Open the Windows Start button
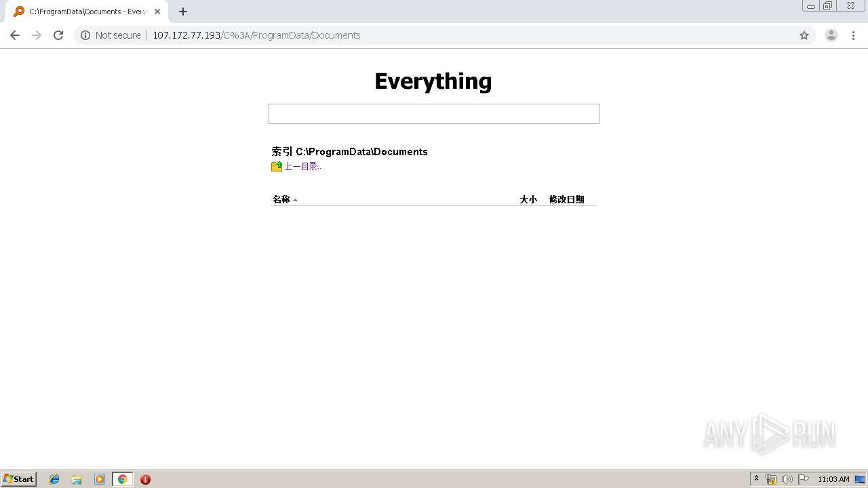The height and width of the screenshot is (488, 868). (19, 479)
